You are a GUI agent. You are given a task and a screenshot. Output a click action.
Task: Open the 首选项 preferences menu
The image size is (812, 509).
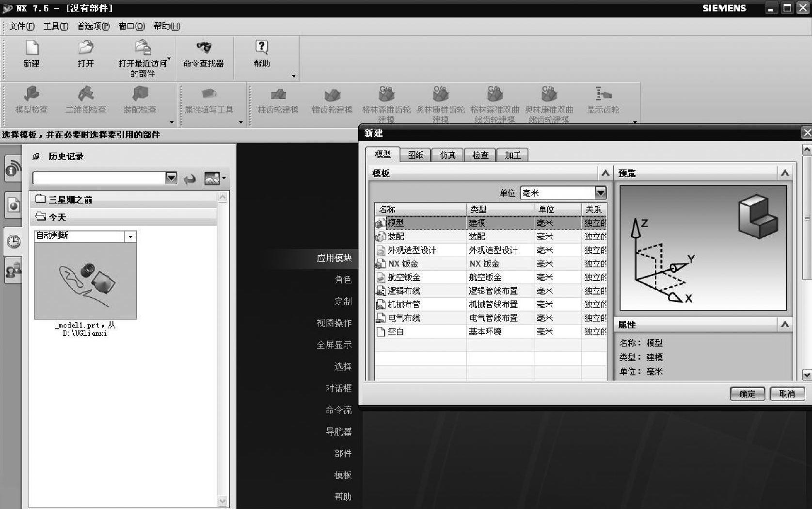[93, 26]
